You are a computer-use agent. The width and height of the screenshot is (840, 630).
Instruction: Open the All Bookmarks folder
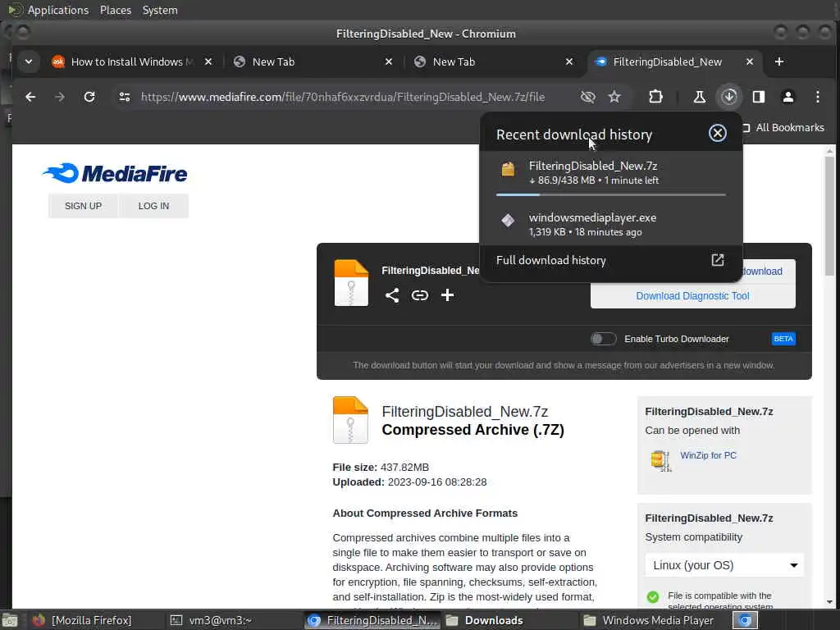[783, 127]
